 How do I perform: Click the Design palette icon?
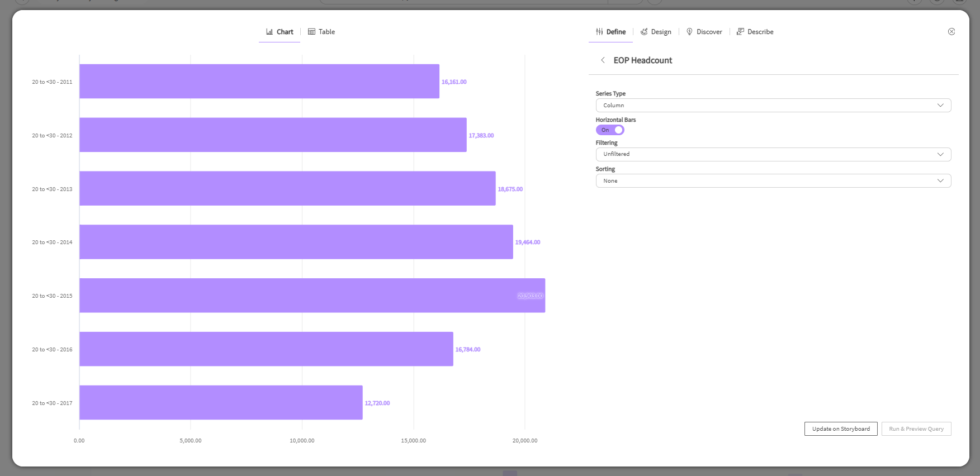point(644,32)
